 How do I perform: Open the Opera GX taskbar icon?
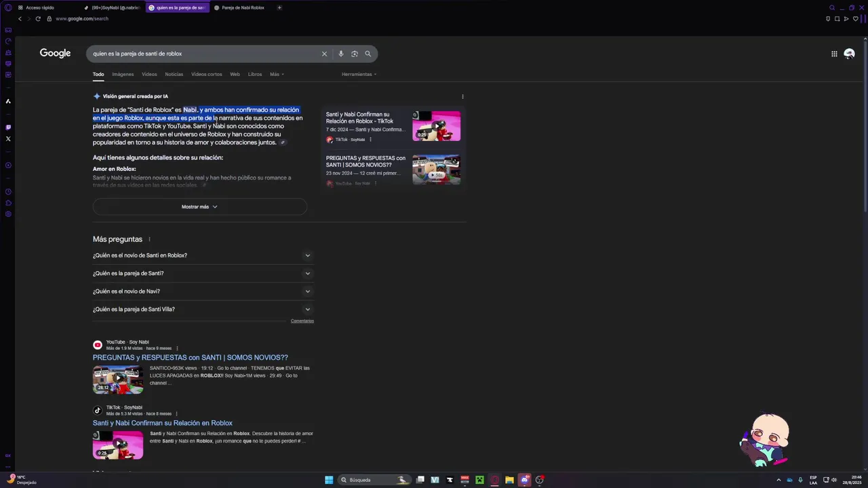[x=494, y=480]
